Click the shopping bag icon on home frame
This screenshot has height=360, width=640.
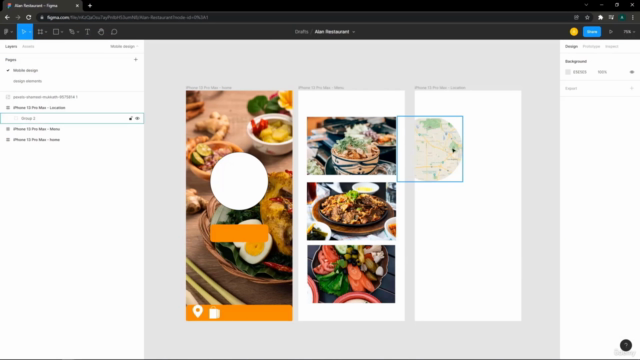point(215,312)
